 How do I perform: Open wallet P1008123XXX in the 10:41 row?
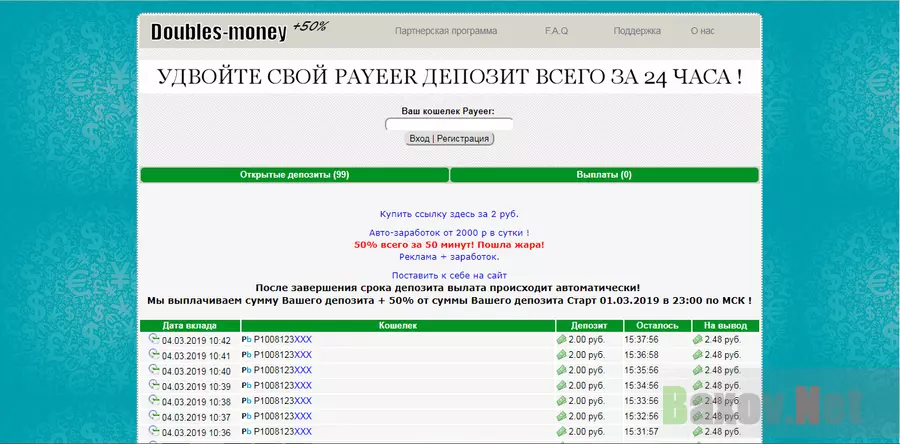click(x=283, y=355)
